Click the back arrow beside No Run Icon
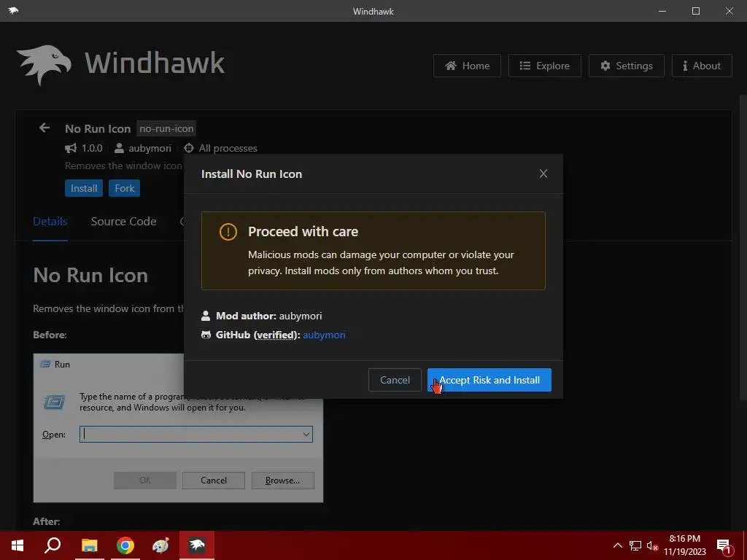 (44, 128)
